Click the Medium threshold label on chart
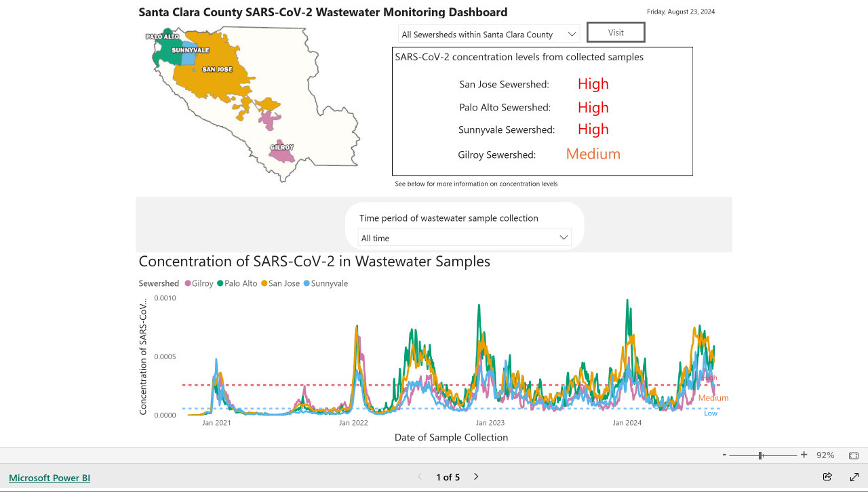The height and width of the screenshot is (492, 868). tap(713, 398)
